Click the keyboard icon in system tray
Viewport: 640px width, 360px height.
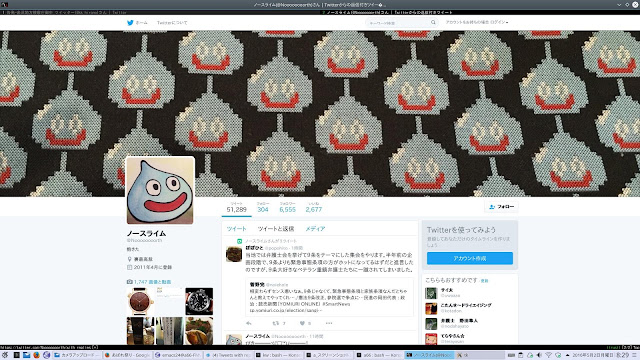tap(511, 355)
